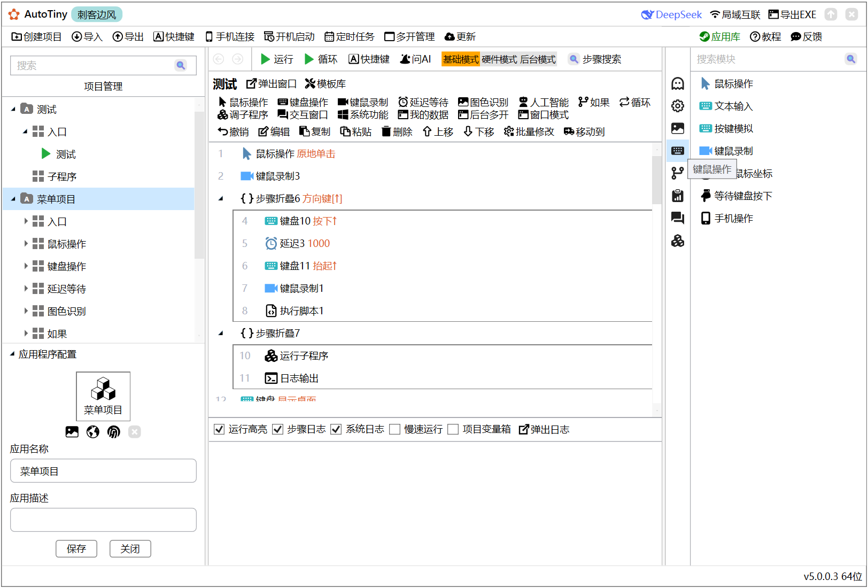Open the 创建项目 menu item
Image resolution: width=868 pixels, height=588 pixels.
point(37,36)
